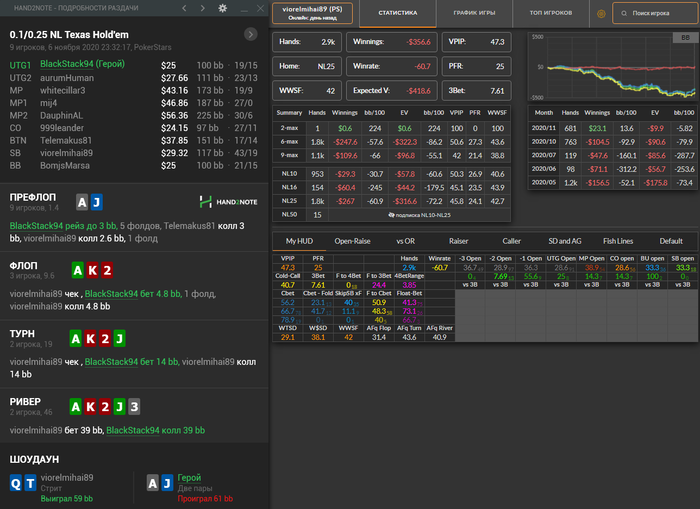Viewport: 700px width, 509px height.
Task: Click the Герой link in showdown
Action: [189, 478]
